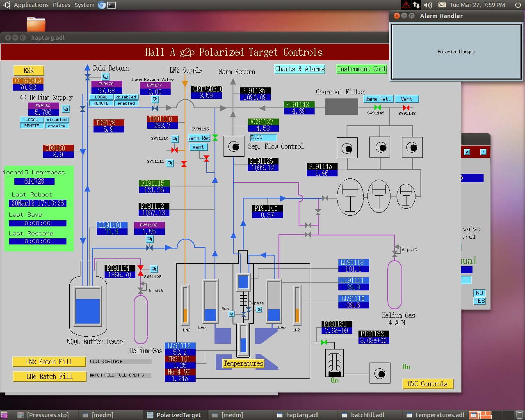Click the red valve next to SV91108
This screenshot has width=525, height=420.
point(141,270)
